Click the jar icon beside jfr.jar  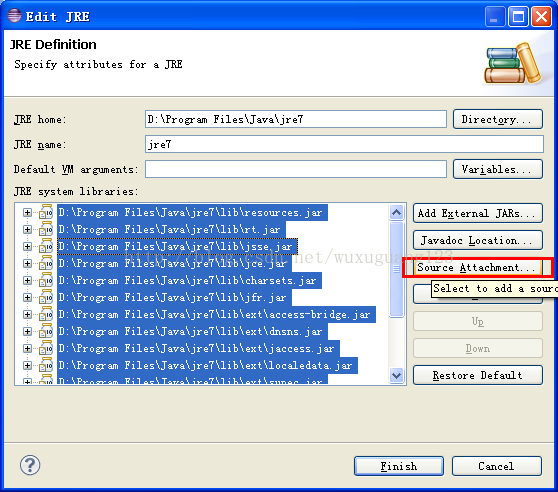[x=46, y=297]
